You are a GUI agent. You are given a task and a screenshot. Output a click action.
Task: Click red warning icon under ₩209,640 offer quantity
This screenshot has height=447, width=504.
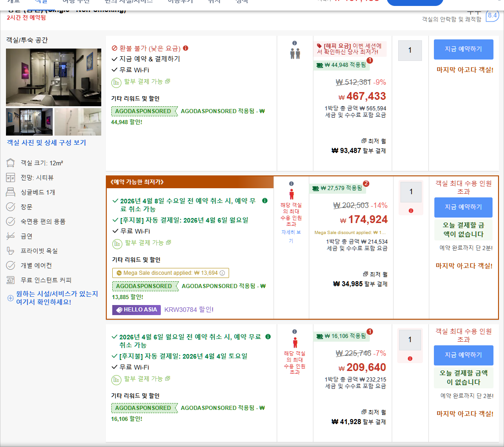pyautogui.click(x=410, y=359)
